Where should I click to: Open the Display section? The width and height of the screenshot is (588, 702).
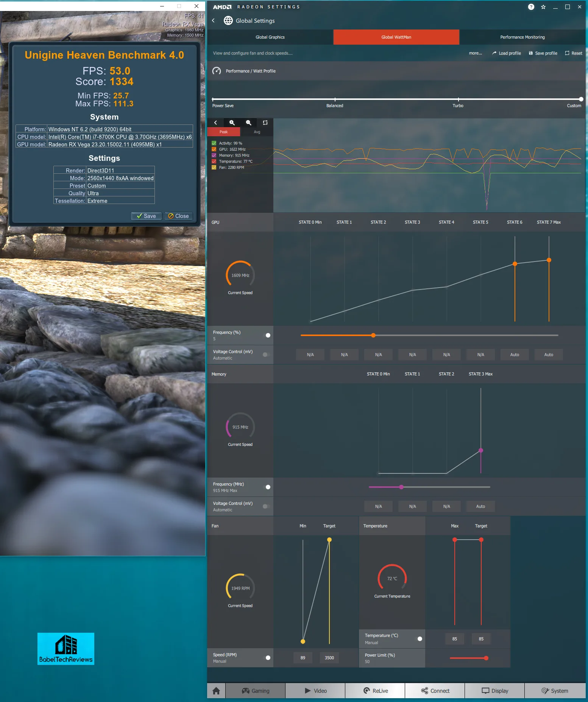pyautogui.click(x=495, y=691)
